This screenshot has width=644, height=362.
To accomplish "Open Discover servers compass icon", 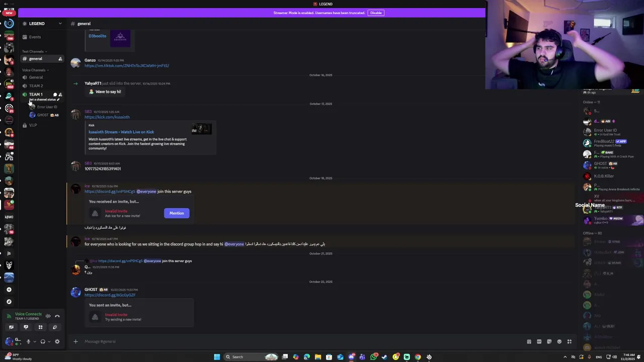I will click(x=9, y=302).
